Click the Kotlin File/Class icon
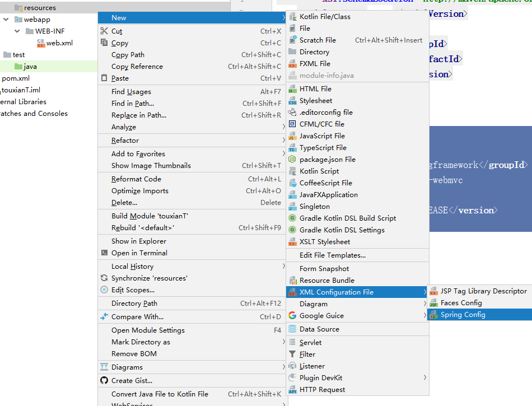The width and height of the screenshot is (532, 406). (292, 17)
